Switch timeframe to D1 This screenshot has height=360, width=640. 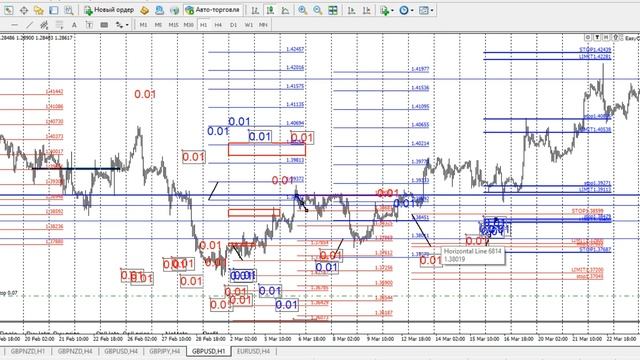[x=233, y=25]
